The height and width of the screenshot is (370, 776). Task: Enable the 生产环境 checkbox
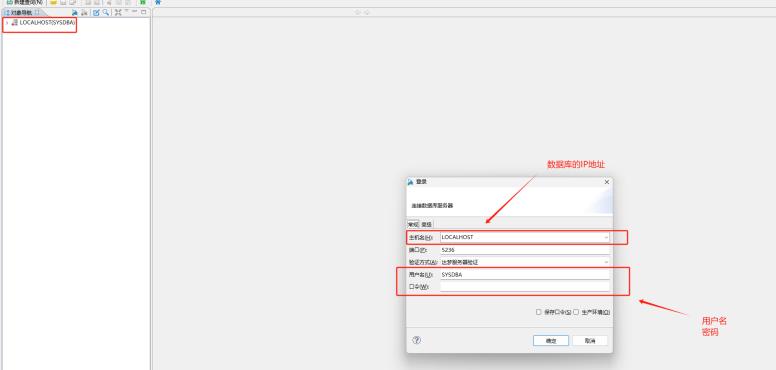click(x=576, y=312)
